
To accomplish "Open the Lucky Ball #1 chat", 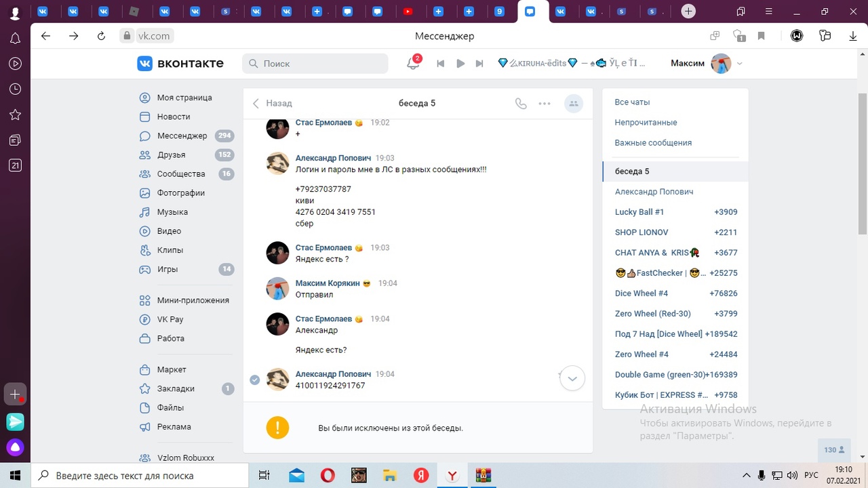I will pos(639,212).
